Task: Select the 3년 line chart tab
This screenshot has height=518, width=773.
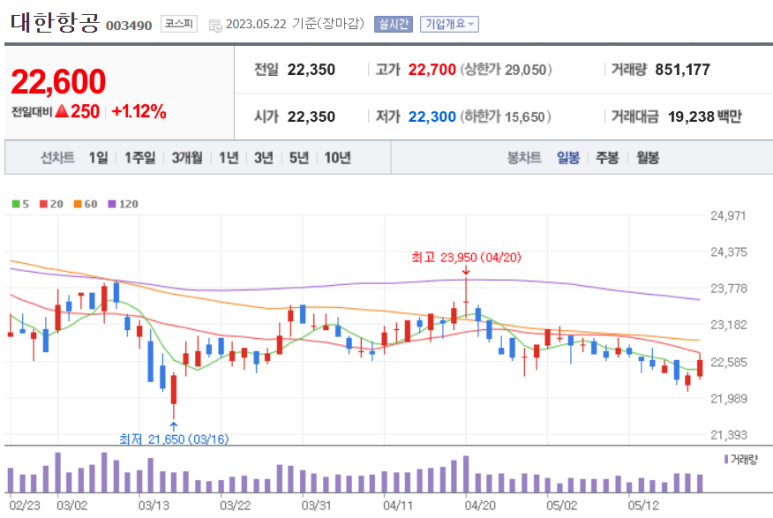Action: pos(263,158)
